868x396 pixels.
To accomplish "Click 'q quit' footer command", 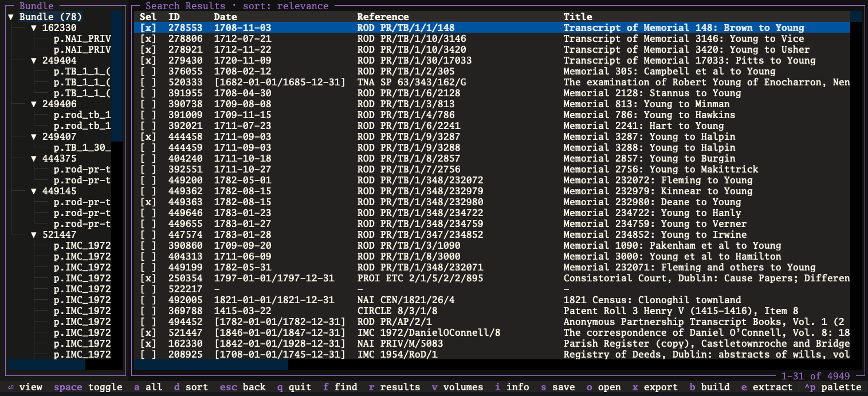I will (x=294, y=387).
